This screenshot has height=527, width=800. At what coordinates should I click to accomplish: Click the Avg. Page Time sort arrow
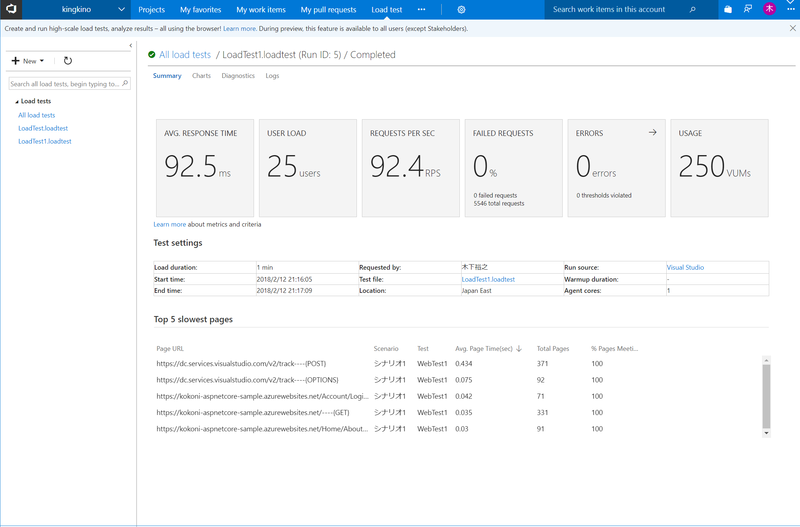519,349
